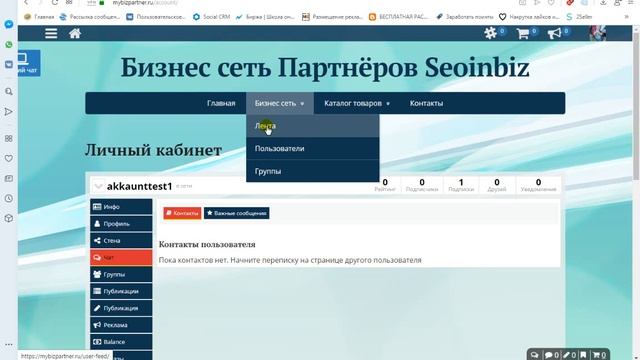Image resolution: width=640 pixels, height=360 pixels.
Task: Click the 'Бизнес сеть Партнёров Seoinbiz' site title
Action: click(x=325, y=68)
